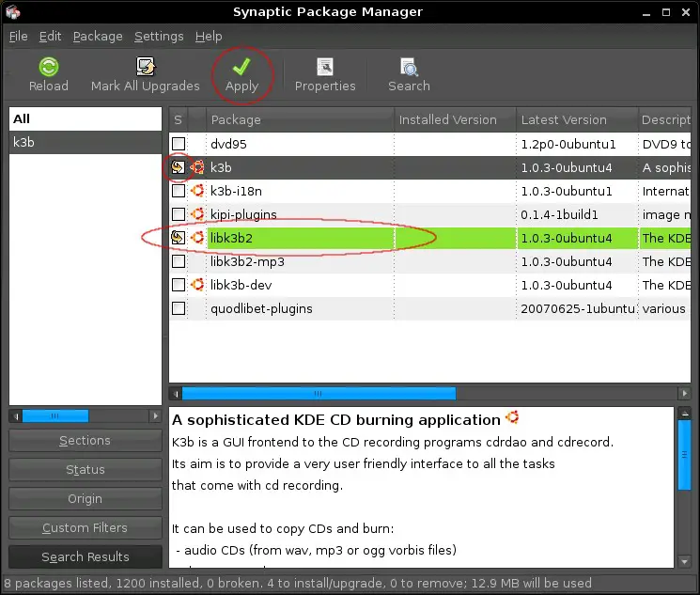Click package list scroll right arrow
This screenshot has height=595, width=700.
point(684,394)
